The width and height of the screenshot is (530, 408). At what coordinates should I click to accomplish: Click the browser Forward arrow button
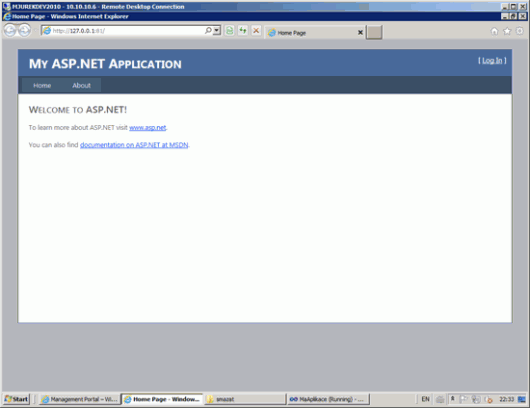[x=24, y=31]
